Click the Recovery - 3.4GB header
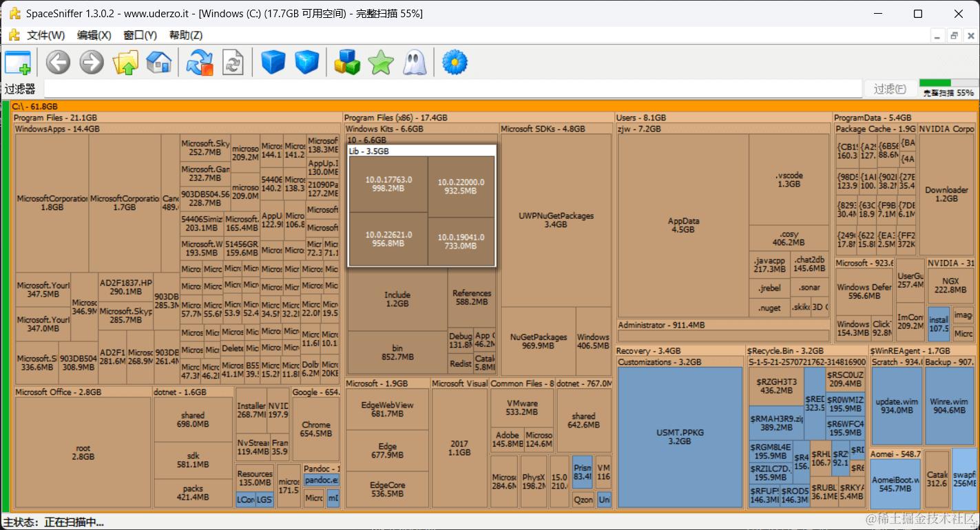The width and height of the screenshot is (980, 530). [679, 351]
